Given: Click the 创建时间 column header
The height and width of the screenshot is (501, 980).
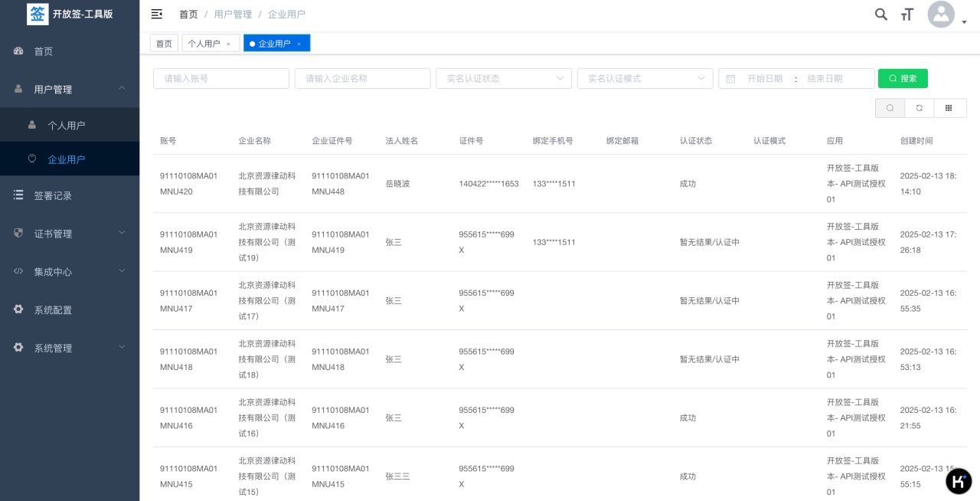Looking at the screenshot, I should pos(916,141).
